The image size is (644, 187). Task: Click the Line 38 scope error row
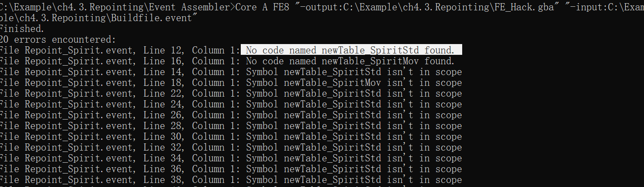pos(231,180)
